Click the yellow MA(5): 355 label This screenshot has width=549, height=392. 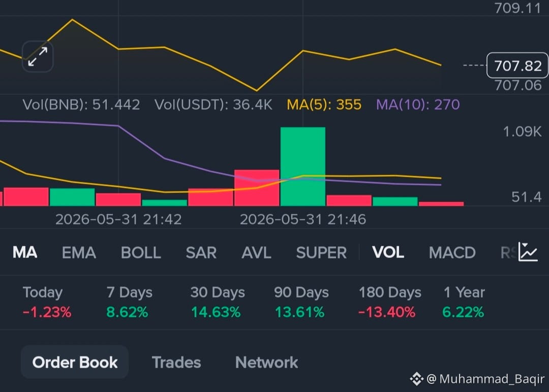pos(324,105)
